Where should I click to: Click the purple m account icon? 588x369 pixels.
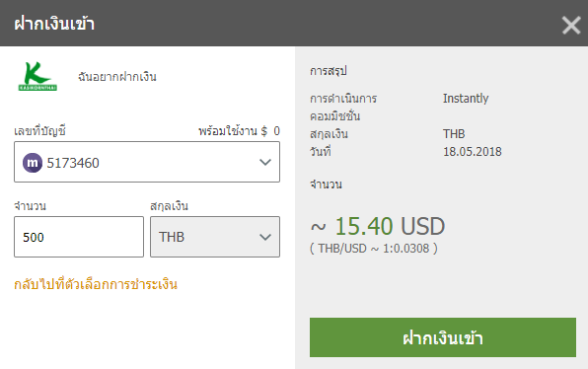pos(33,163)
